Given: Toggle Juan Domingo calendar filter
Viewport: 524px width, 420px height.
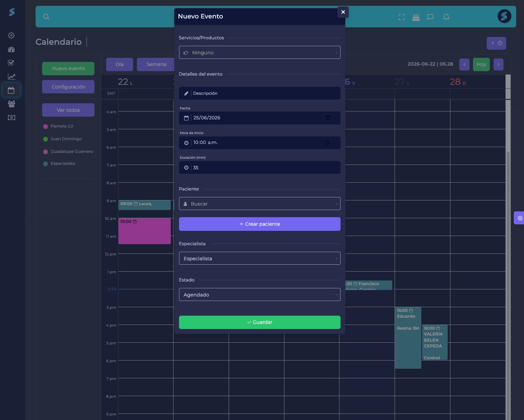Looking at the screenshot, I should [62, 139].
